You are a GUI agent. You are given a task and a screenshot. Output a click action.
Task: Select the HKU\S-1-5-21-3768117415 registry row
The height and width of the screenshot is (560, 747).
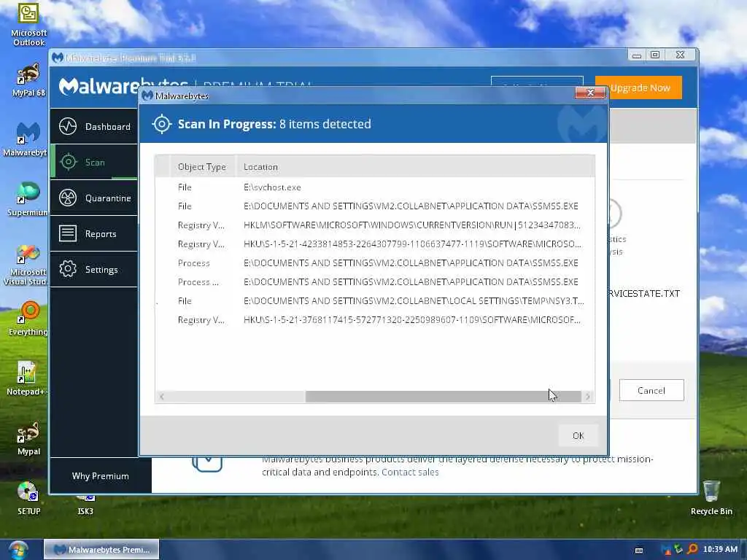tap(375, 320)
